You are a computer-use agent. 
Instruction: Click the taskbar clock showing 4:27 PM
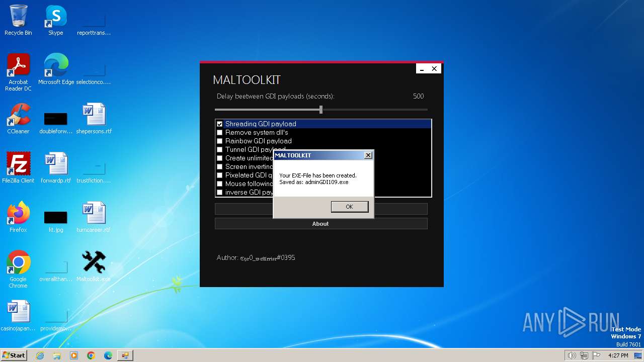tap(618, 355)
